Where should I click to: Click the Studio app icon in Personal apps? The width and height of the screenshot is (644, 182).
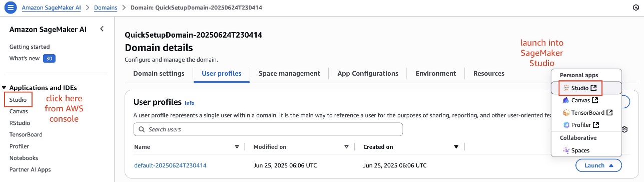point(566,88)
